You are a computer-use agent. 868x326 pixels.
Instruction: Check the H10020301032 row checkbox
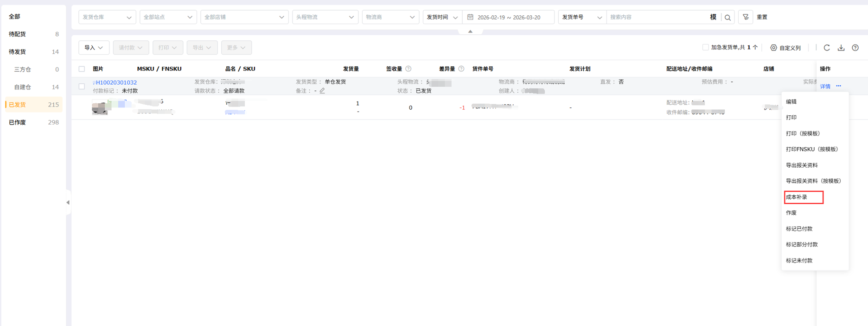82,86
